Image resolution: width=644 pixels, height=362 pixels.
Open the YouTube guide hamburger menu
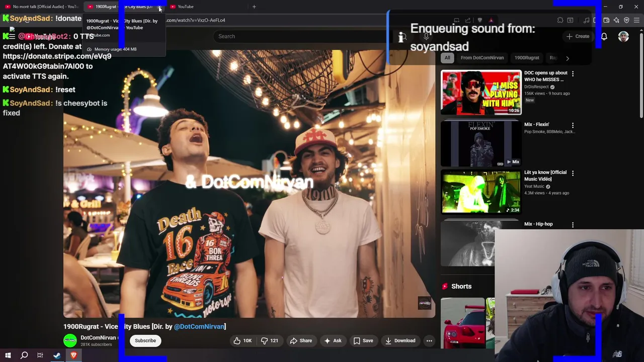click(12, 36)
